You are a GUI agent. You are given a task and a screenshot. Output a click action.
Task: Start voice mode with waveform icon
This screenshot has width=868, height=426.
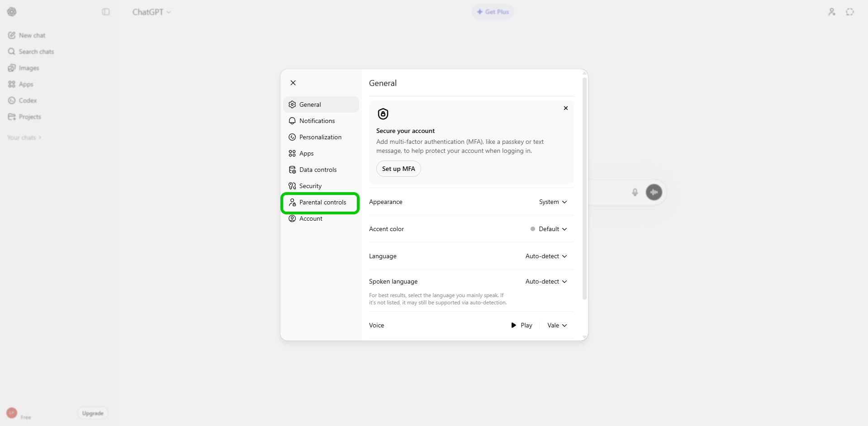click(654, 192)
